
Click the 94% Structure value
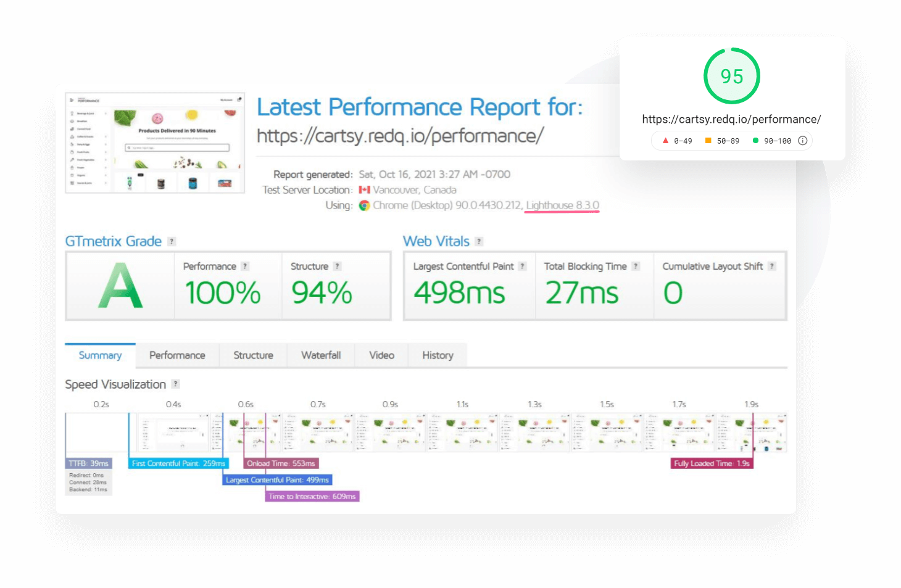tap(322, 292)
